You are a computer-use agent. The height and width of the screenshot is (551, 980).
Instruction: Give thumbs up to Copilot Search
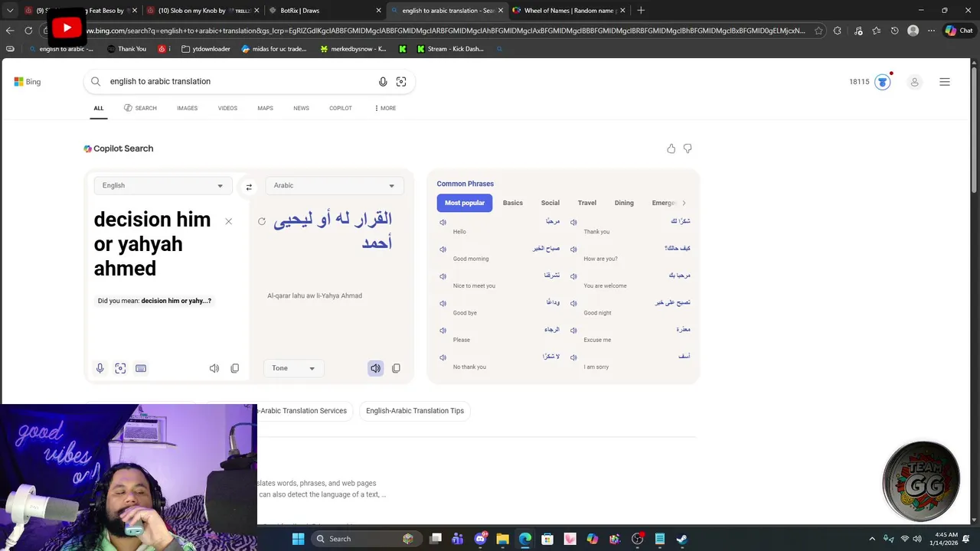(671, 148)
